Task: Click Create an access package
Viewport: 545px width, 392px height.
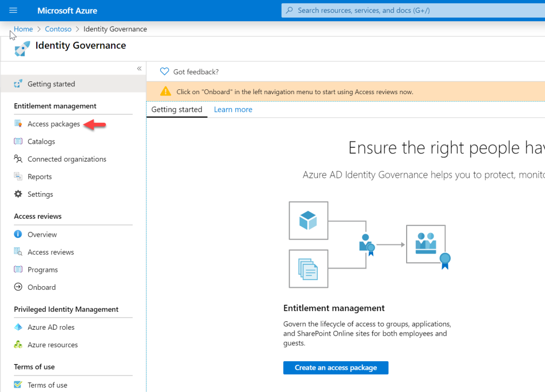Action: coord(335,368)
